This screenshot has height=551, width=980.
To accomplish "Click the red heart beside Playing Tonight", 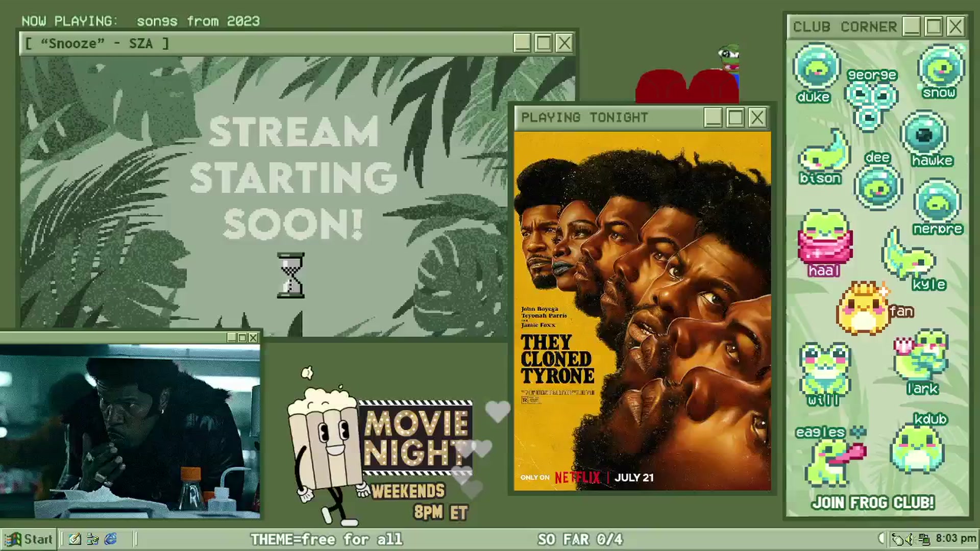I will pyautogui.click(x=687, y=87).
